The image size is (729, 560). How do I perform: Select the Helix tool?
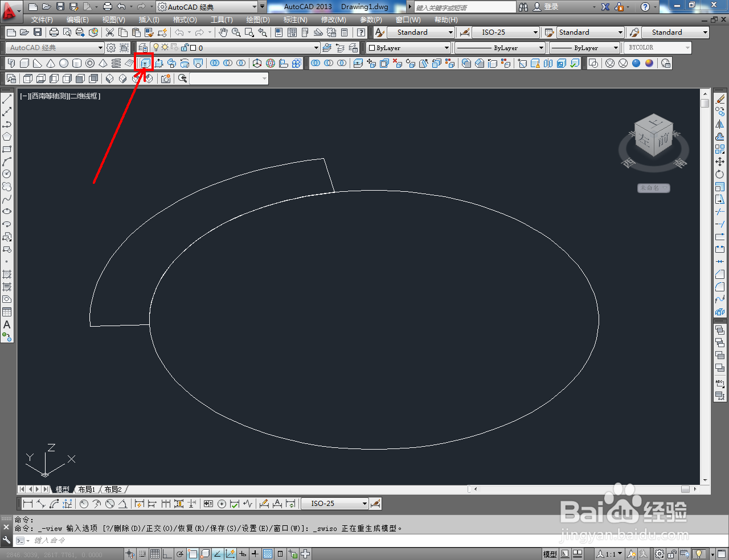[x=116, y=63]
